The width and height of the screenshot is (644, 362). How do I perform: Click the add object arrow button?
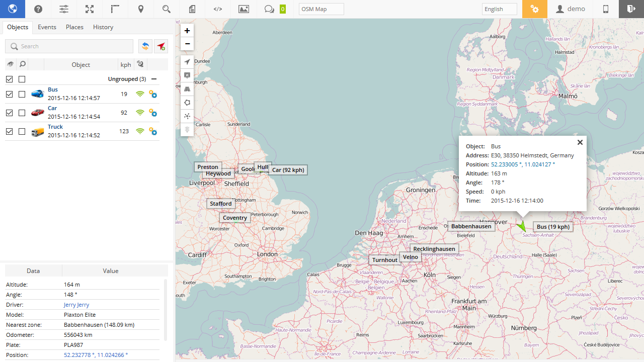coord(161,46)
